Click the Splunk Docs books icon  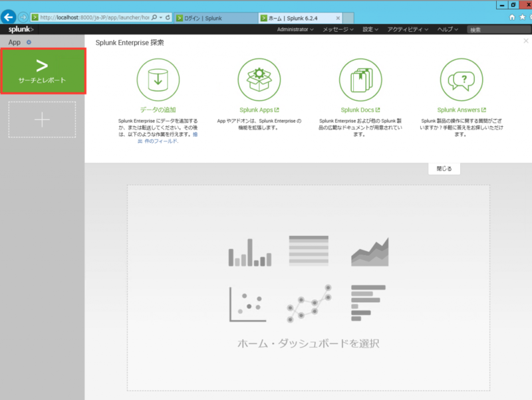click(x=360, y=80)
